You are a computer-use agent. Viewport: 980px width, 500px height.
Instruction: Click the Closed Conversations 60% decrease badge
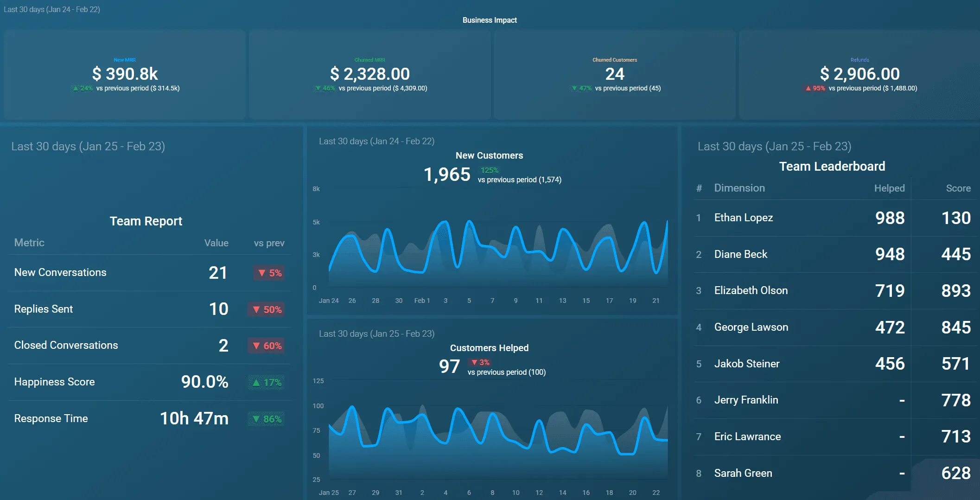(x=266, y=346)
